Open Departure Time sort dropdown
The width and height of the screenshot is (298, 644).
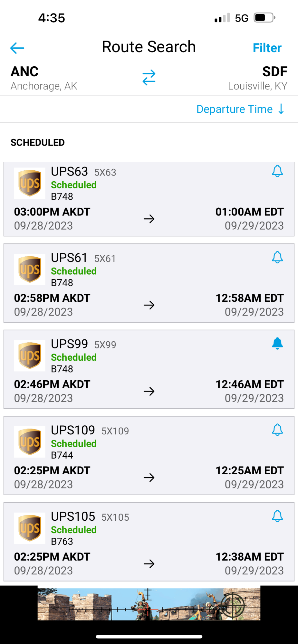tap(235, 109)
